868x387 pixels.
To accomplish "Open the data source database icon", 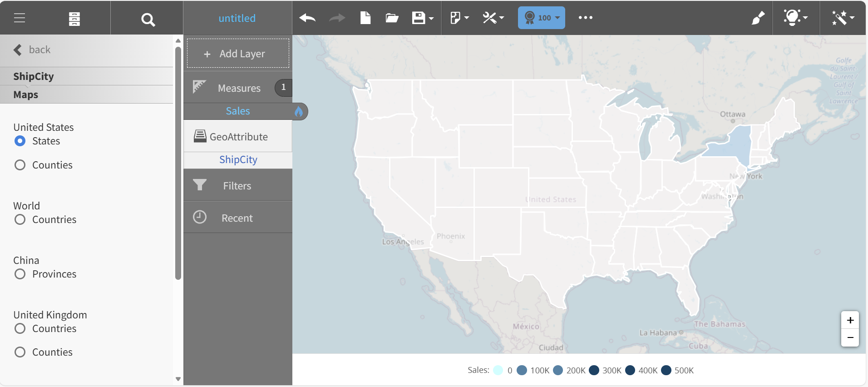I will (x=74, y=19).
